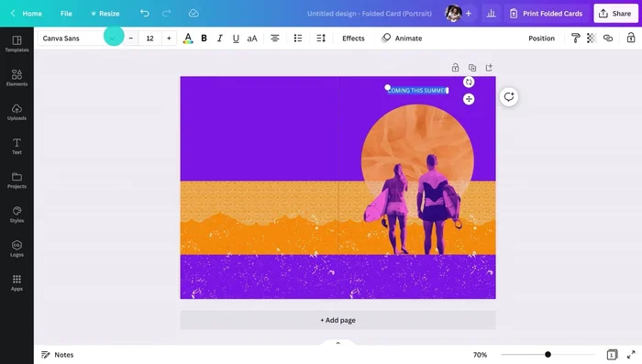
Task: Click the move handle near the text
Action: tap(469, 99)
